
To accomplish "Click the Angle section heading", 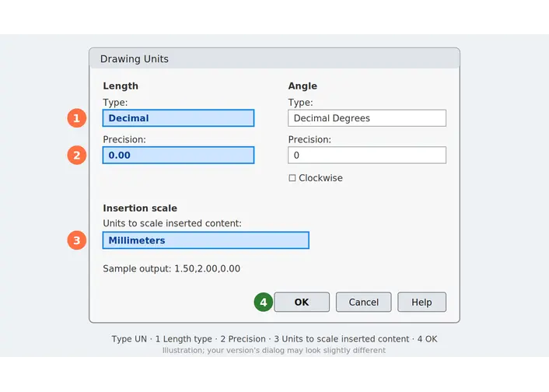I will click(302, 86).
